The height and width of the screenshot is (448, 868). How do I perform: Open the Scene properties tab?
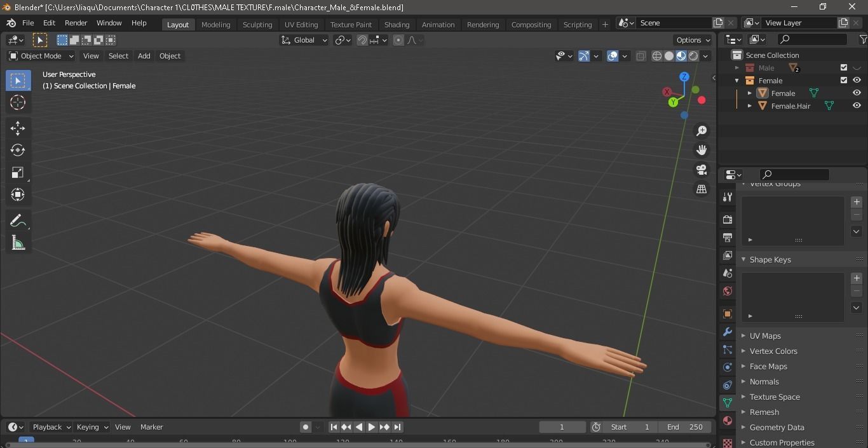click(x=728, y=273)
